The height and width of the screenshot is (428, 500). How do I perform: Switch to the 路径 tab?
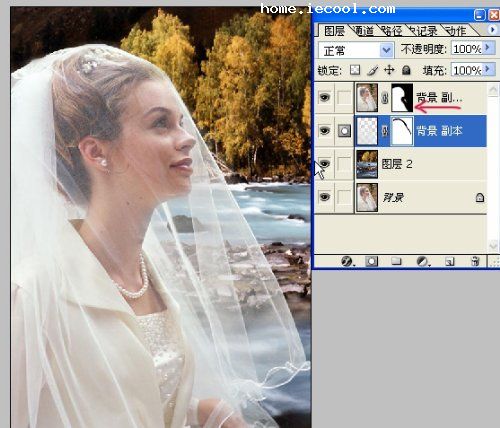click(x=392, y=31)
